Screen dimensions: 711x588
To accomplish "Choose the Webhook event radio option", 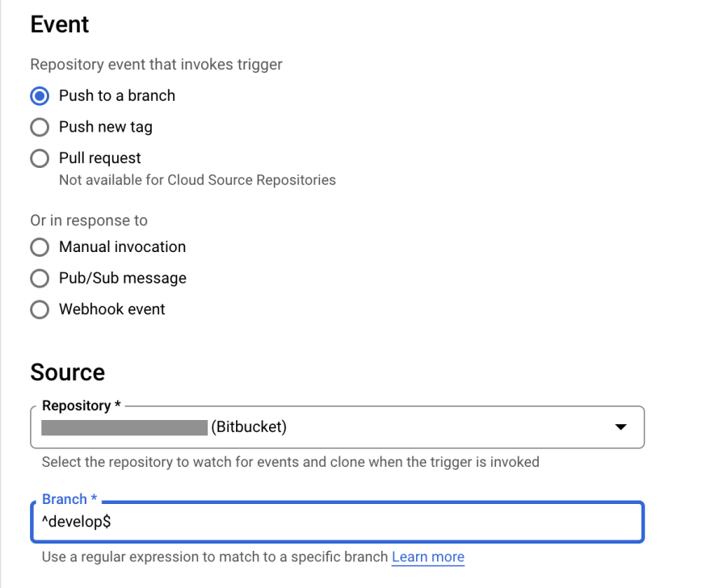I will point(40,309).
